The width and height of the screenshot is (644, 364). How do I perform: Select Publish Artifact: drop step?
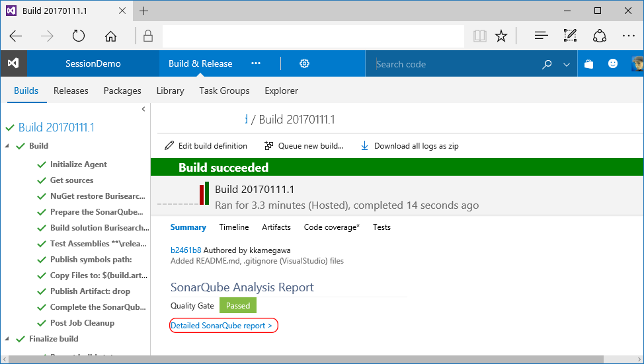[91, 291]
